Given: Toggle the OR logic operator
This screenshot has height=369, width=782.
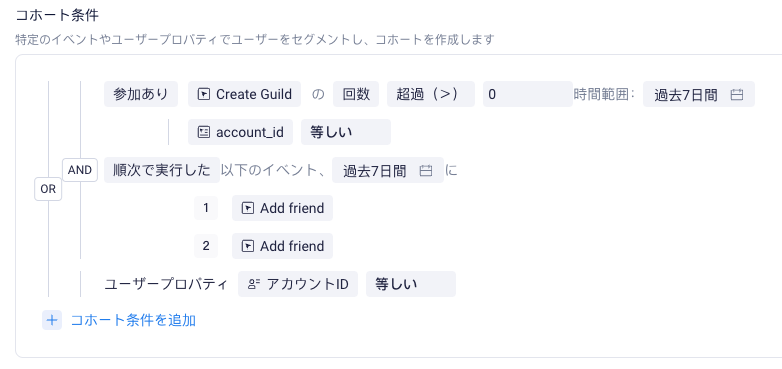Looking at the screenshot, I should click(48, 189).
